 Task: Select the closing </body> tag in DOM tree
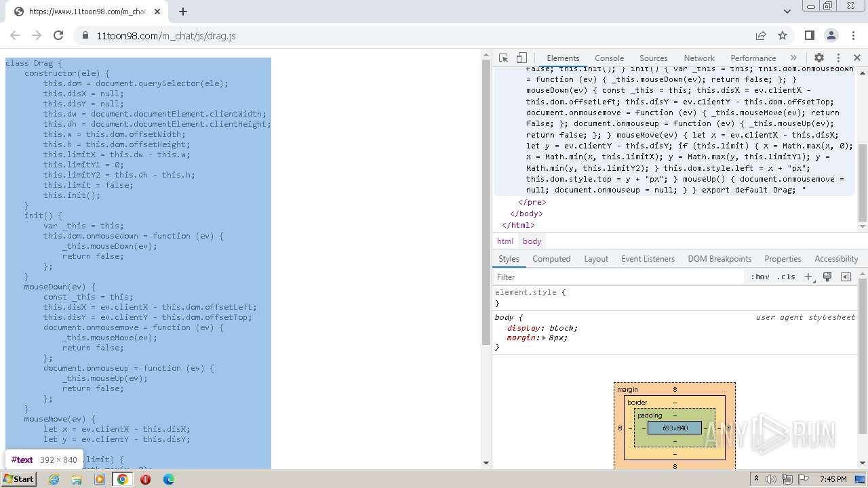point(526,213)
